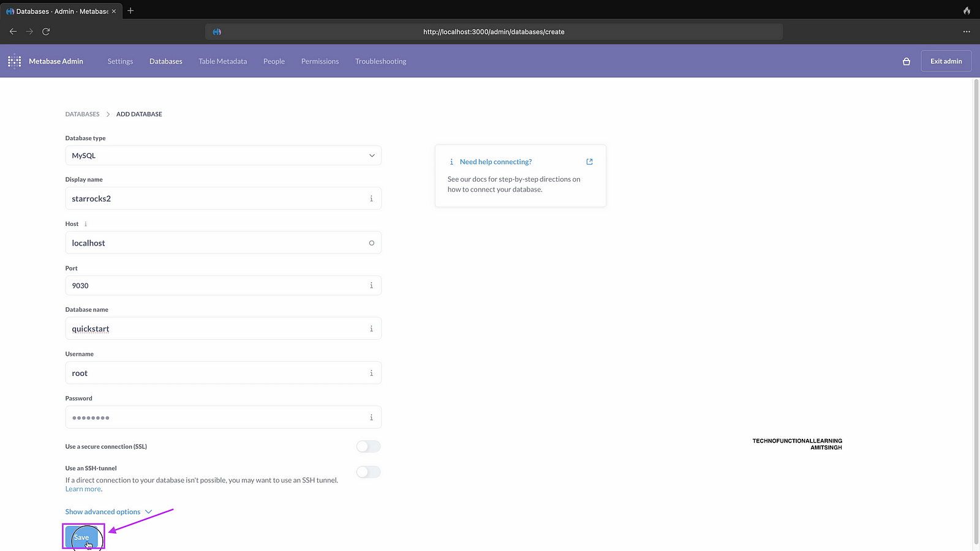Click the Password field info icon
Screen dimensions: 980x551
click(371, 418)
